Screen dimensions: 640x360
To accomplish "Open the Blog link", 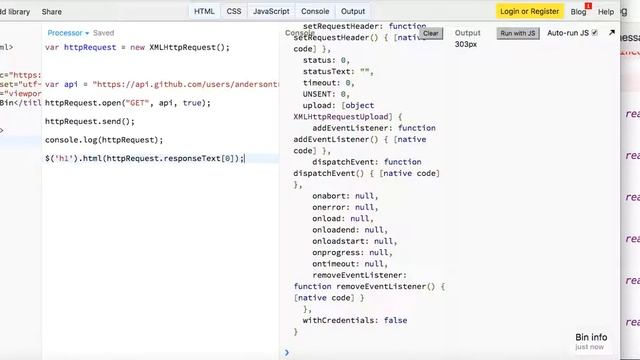I will [x=578, y=12].
